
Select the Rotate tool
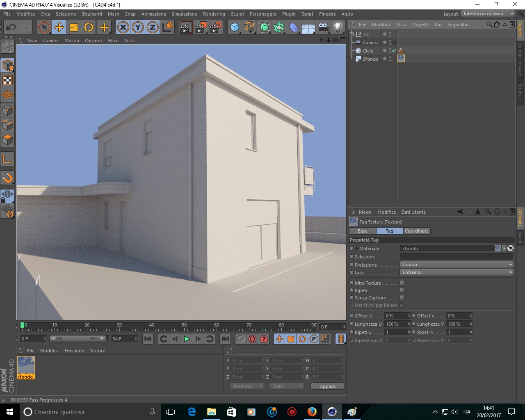point(89,27)
